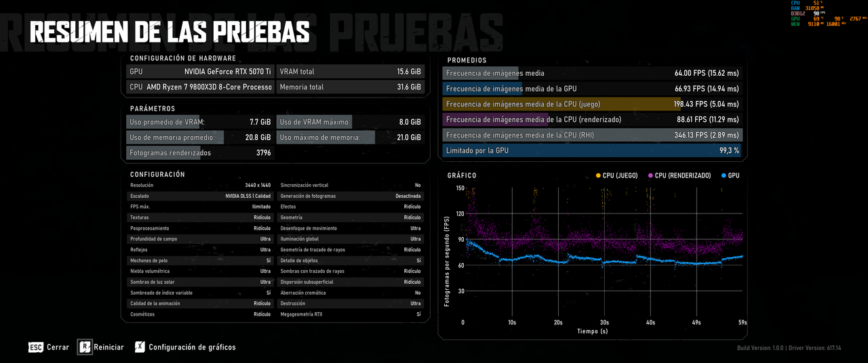868x363 pixels.
Task: Click the PARÁMETROS section heading
Action: (x=153, y=108)
